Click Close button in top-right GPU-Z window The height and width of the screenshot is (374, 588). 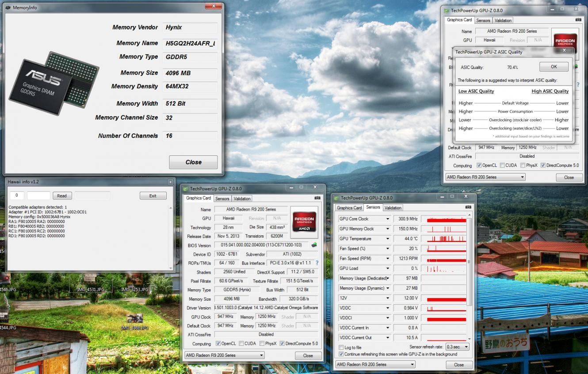569,177
